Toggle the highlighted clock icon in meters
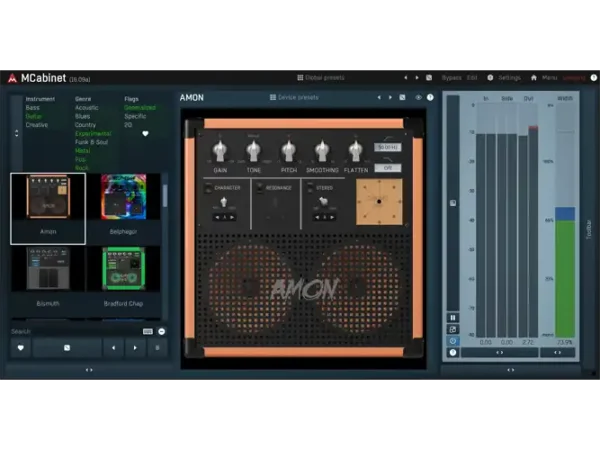This screenshot has height=450, width=600. click(453, 341)
